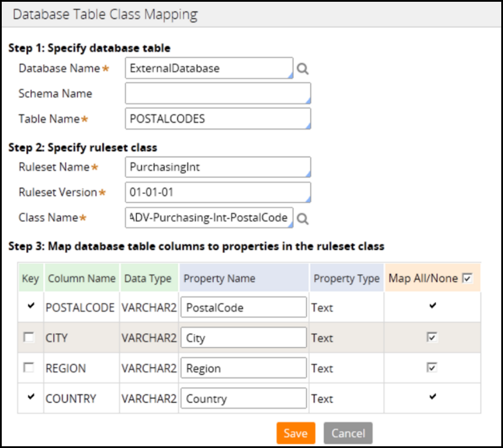Click magnifier icon next to Class Name
This screenshot has width=503, height=448.
[x=302, y=218]
